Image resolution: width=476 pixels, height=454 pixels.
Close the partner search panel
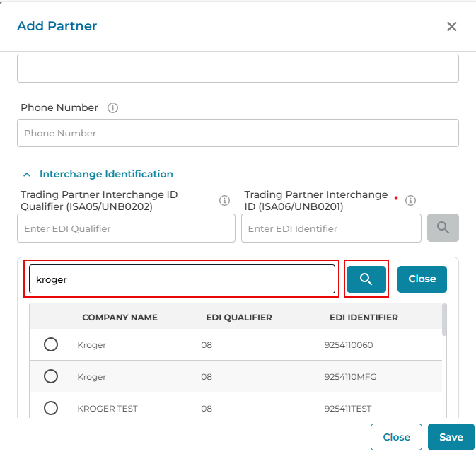click(422, 279)
